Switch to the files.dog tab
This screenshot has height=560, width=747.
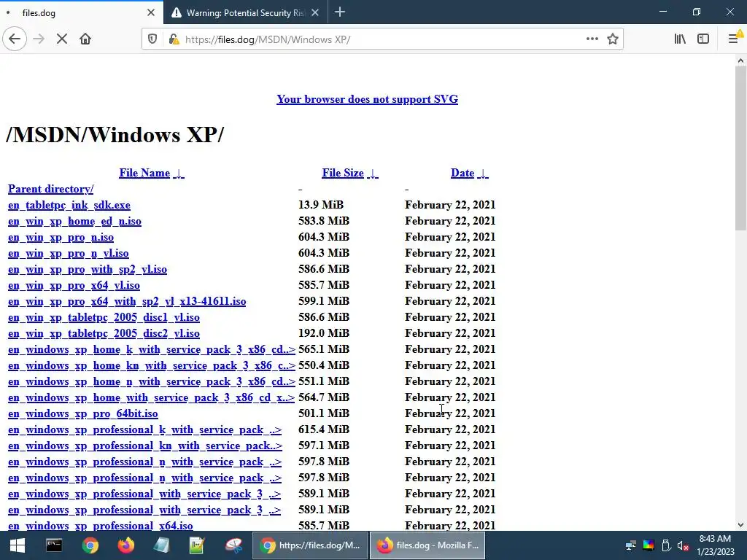[82, 13]
